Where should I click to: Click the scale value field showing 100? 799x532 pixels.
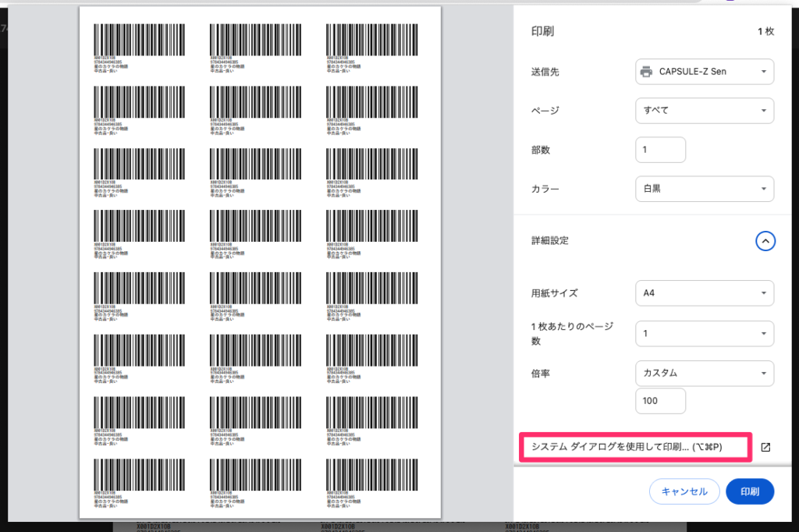click(660, 401)
